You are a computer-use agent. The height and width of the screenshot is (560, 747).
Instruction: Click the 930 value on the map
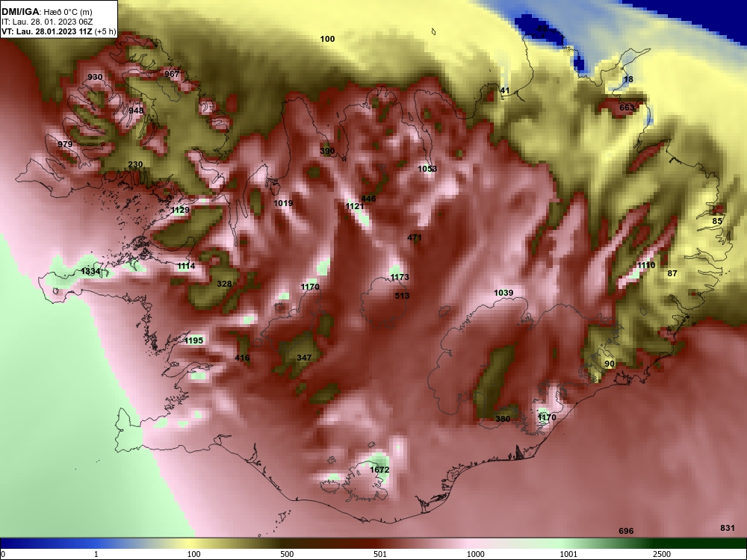[95, 77]
